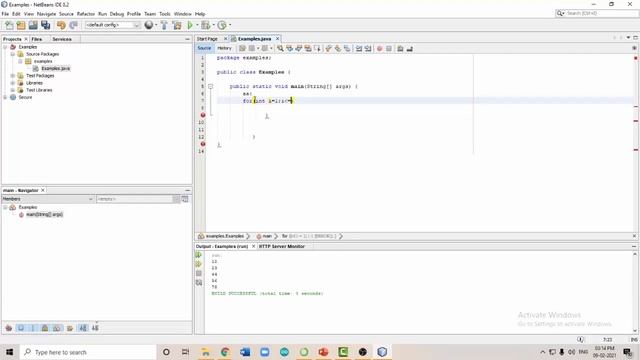Select main(String[] args) in Navigator

44,214
